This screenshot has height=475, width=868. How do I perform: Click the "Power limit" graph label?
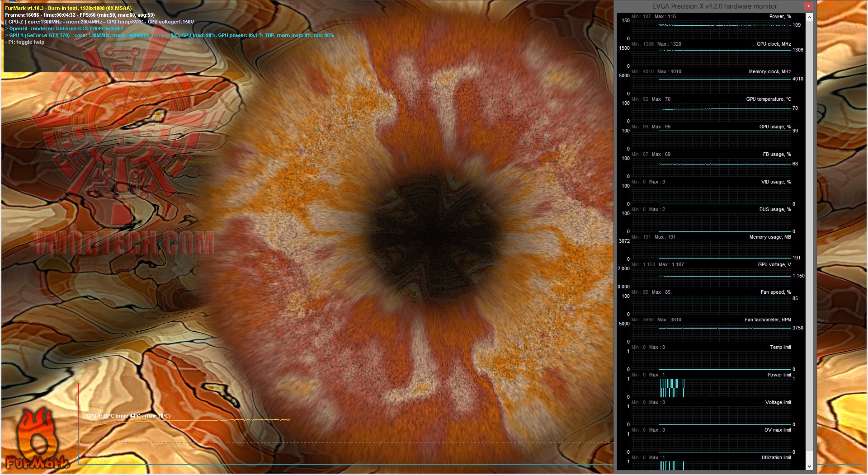click(x=779, y=375)
